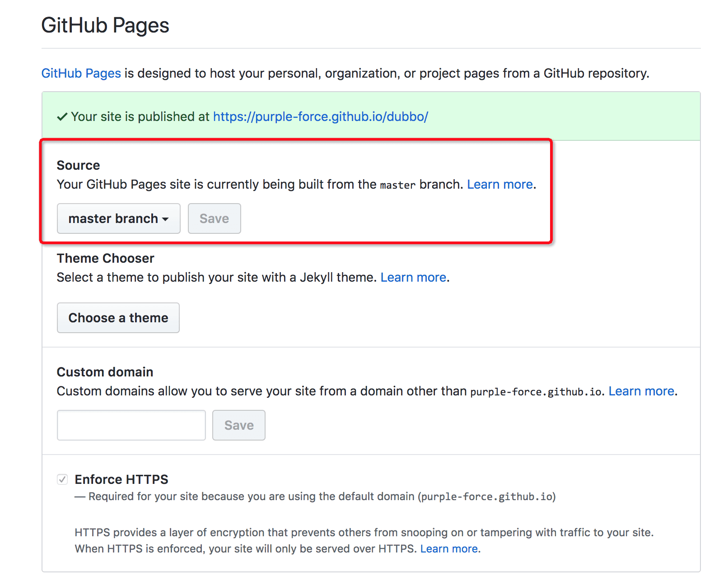Screen dimensions: 728x585
Task: Click the monospace "master" branch name text
Action: 397,186
